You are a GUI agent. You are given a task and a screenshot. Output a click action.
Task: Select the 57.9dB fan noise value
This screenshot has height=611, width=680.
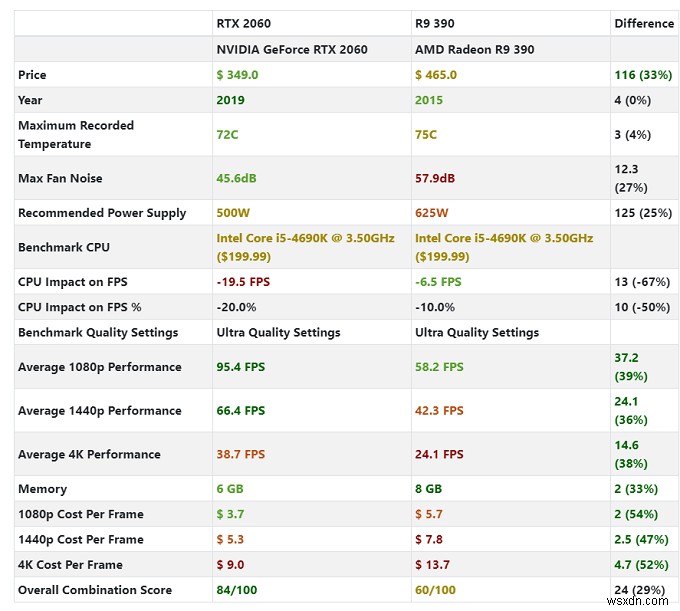point(435,179)
